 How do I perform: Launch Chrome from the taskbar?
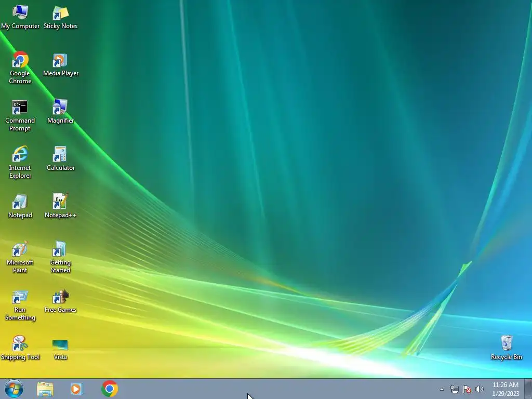pyautogui.click(x=110, y=389)
